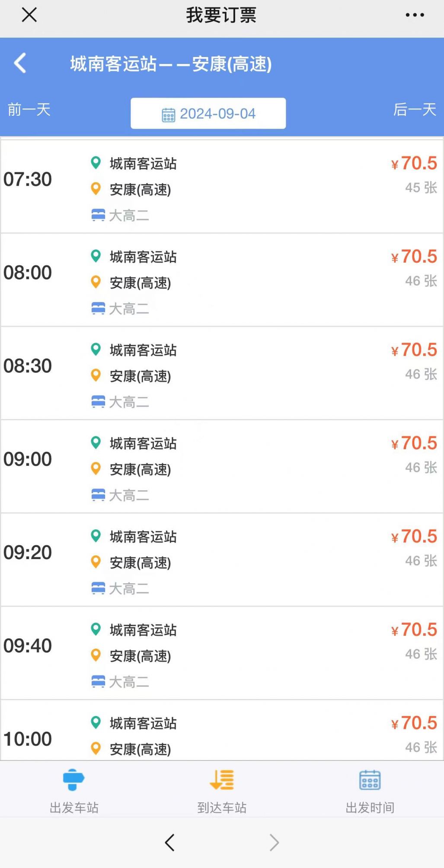The image size is (444, 868).
Task: Choose the 08:30 bus to 安康(高速)
Action: click(x=221, y=373)
